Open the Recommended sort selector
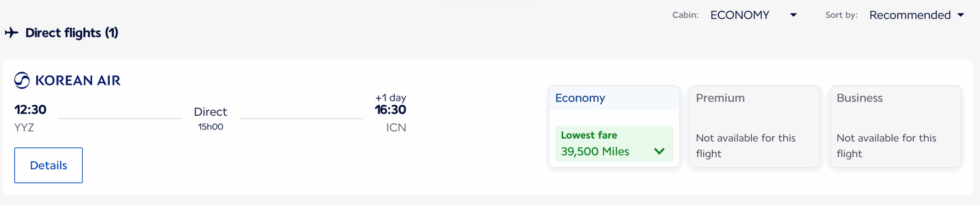 [x=910, y=15]
